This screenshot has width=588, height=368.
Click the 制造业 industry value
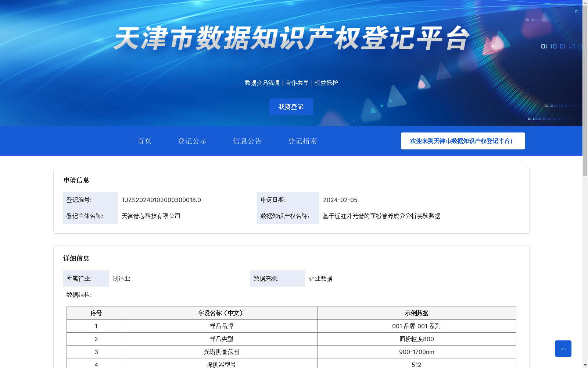(x=121, y=279)
